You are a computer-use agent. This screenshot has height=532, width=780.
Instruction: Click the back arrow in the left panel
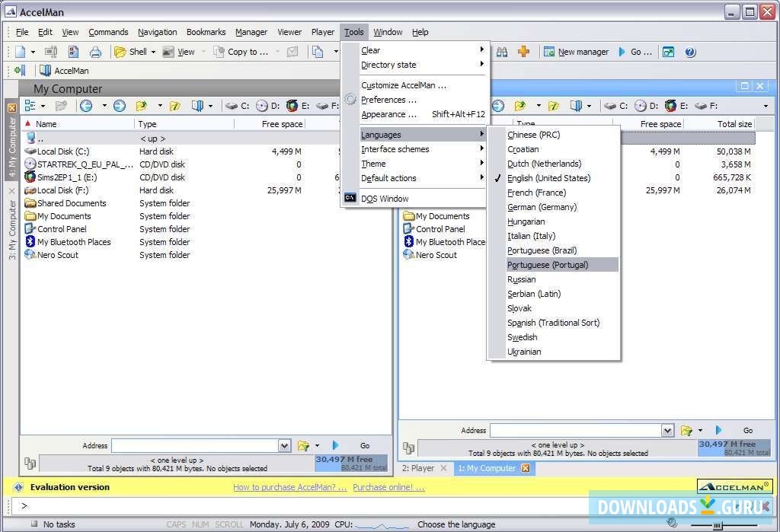point(86,106)
